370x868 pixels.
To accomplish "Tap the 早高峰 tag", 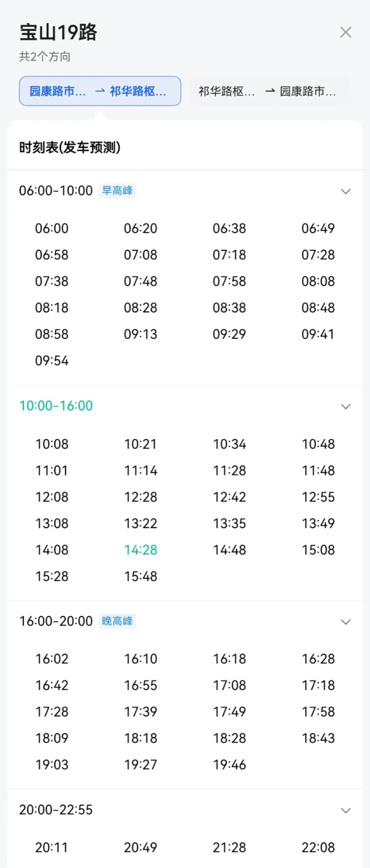I will click(x=118, y=191).
